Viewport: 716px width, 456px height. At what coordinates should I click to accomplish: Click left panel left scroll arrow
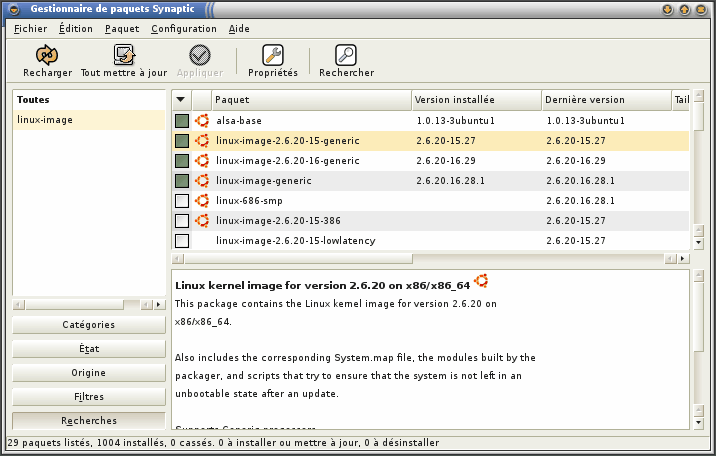coord(19,304)
